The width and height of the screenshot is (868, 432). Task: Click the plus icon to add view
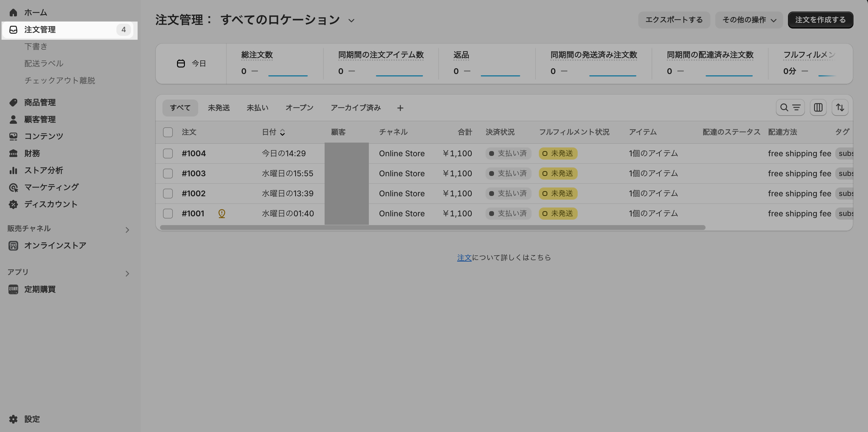pos(400,108)
